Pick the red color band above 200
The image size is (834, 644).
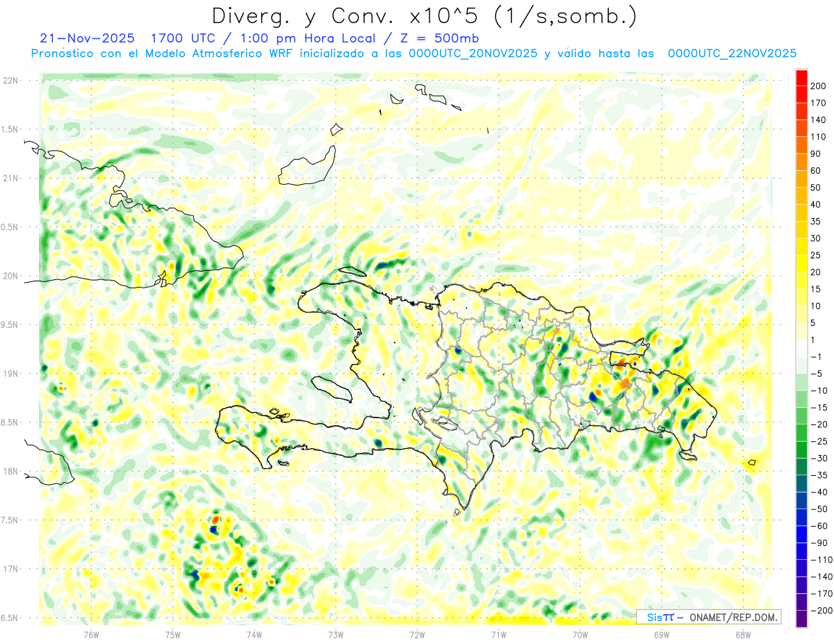pyautogui.click(x=801, y=78)
